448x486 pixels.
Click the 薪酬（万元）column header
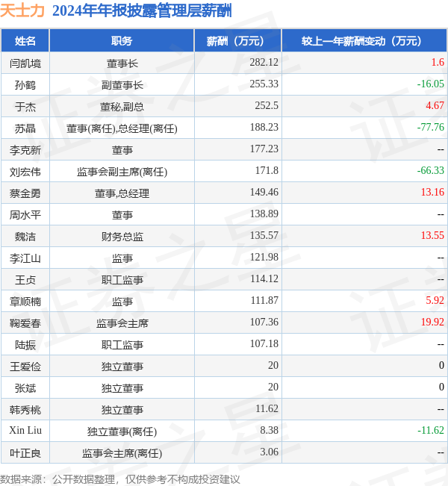click(x=237, y=40)
